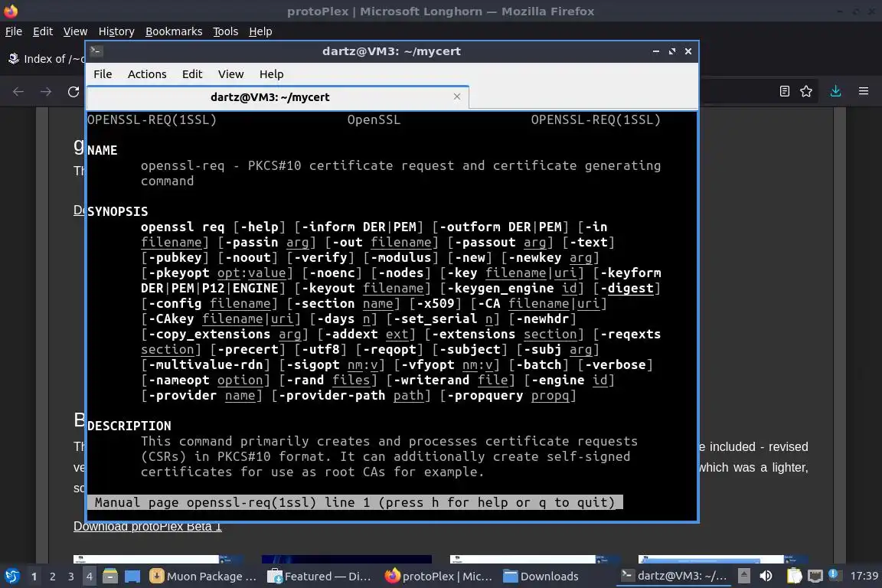
Task: Click the show desktop panel icon
Action: (x=132, y=577)
